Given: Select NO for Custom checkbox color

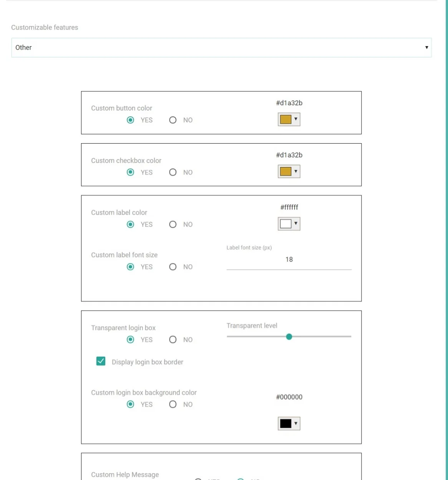Looking at the screenshot, I should 173,172.
